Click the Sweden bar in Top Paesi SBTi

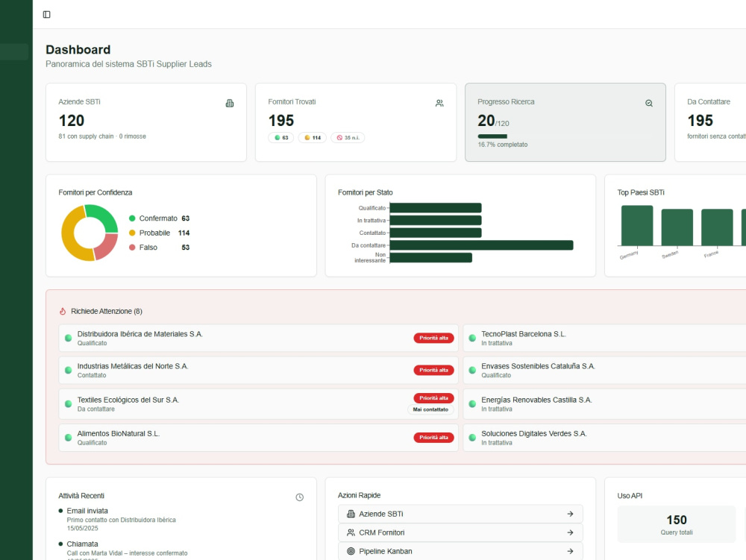pyautogui.click(x=677, y=227)
